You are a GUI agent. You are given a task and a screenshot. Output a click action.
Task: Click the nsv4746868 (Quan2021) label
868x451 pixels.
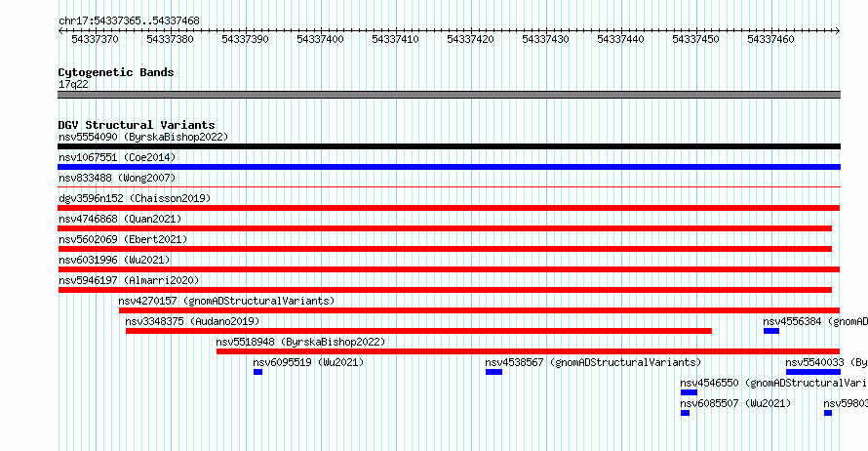[x=120, y=219]
